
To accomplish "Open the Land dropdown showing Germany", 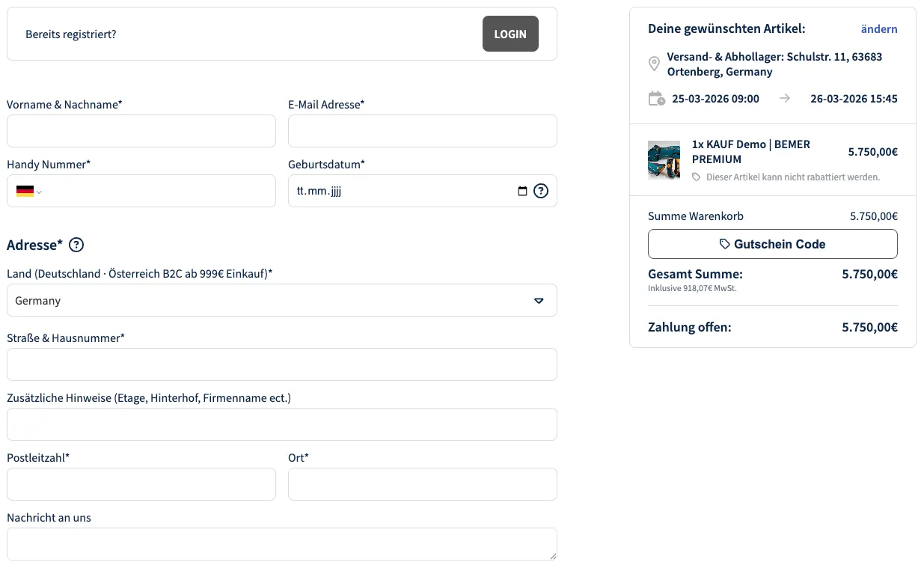I will click(x=282, y=300).
